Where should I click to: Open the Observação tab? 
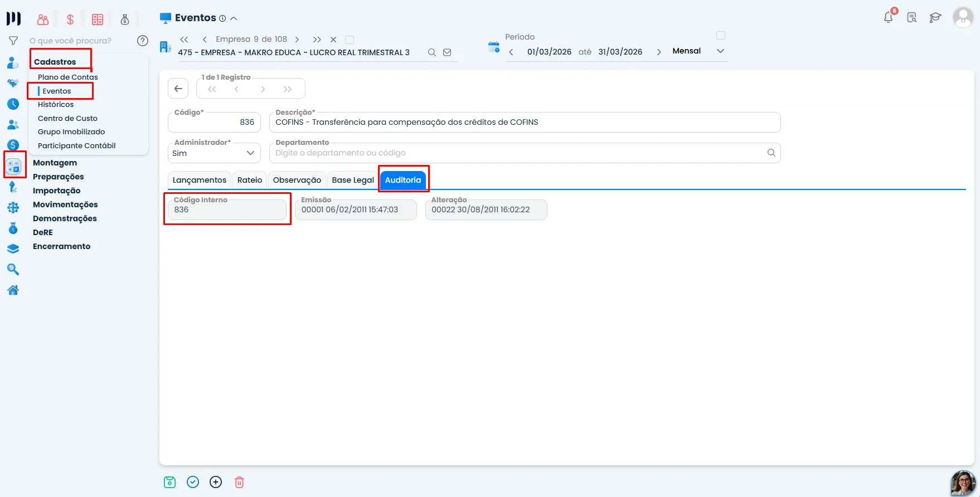[x=297, y=180]
